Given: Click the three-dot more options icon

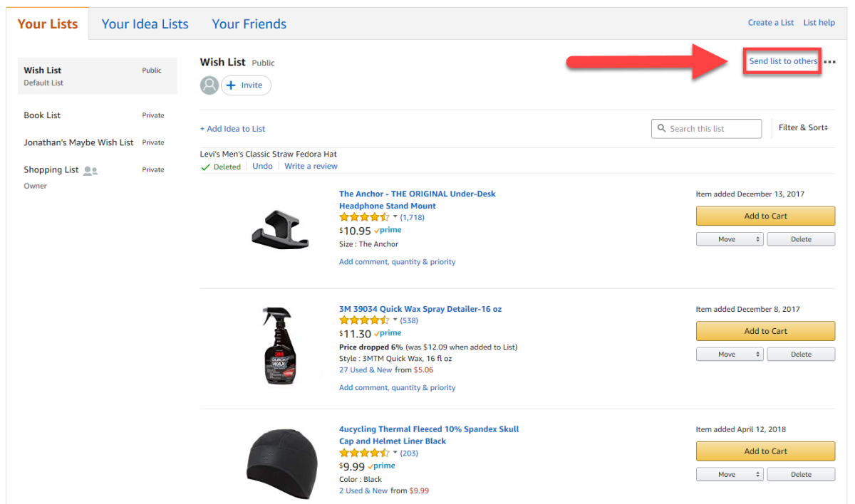Looking at the screenshot, I should coord(829,62).
